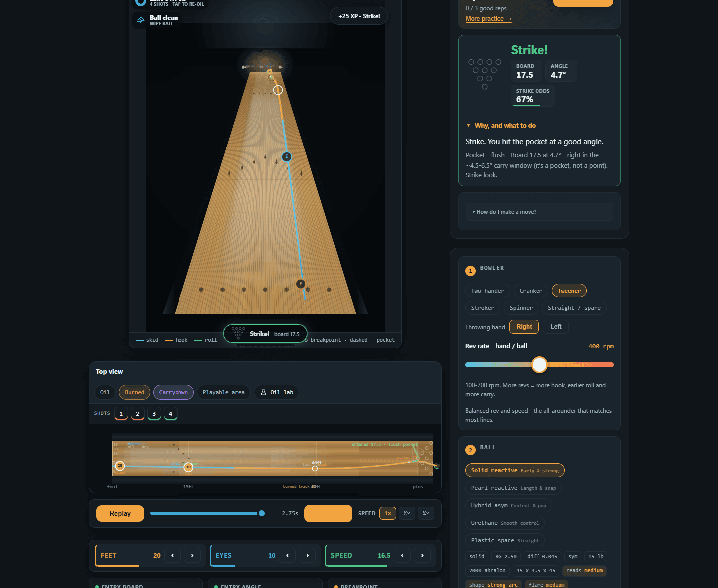Viewport: 718px width, 588px height.
Task: Decrease EYES target with left arrow
Action: pos(287,555)
